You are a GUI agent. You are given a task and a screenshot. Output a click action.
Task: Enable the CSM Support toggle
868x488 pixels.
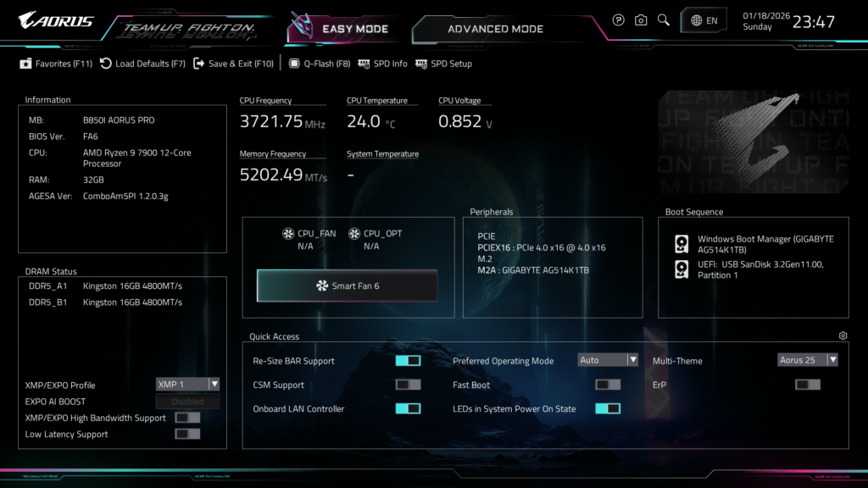point(408,385)
